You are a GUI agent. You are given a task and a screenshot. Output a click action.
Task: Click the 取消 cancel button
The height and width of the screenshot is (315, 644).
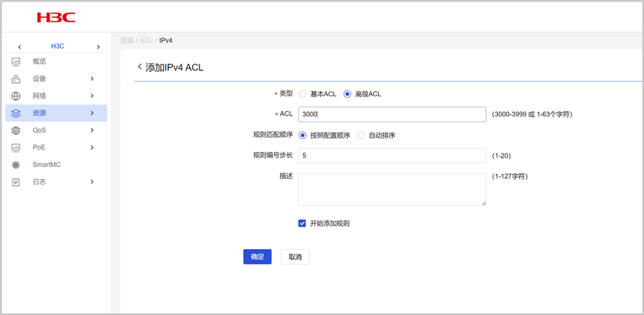pos(295,256)
